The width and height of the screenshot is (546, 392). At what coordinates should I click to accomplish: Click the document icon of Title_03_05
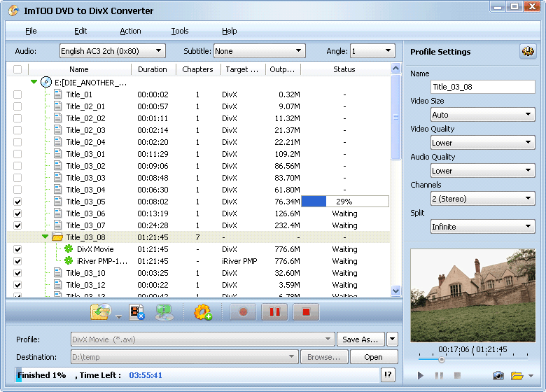coord(58,201)
